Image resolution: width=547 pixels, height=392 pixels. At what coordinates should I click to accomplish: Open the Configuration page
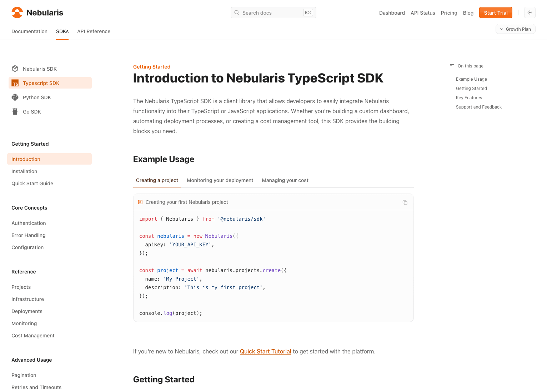point(27,247)
